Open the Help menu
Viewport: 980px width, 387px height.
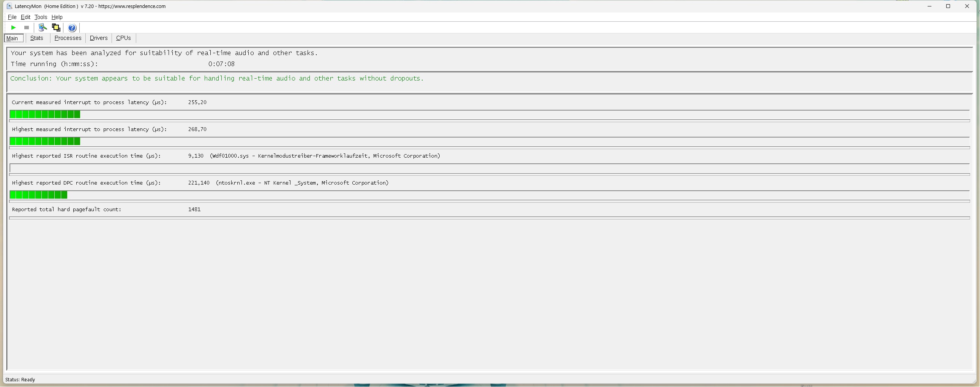click(x=57, y=17)
